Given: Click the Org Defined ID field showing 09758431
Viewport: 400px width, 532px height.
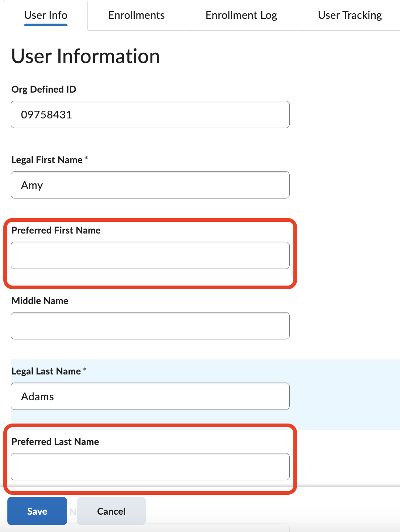Looking at the screenshot, I should 150,114.
